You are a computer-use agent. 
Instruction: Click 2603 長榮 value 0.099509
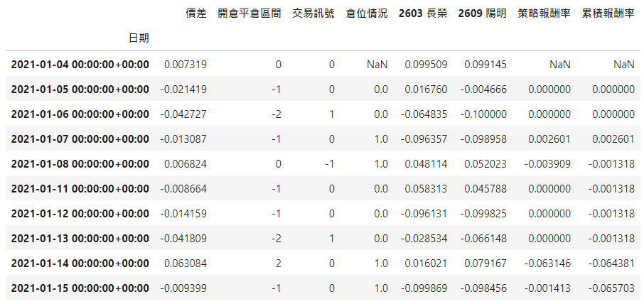pyautogui.click(x=426, y=65)
